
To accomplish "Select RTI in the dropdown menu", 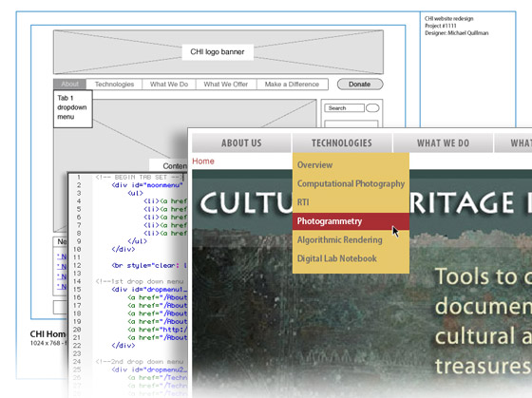I will (351, 202).
